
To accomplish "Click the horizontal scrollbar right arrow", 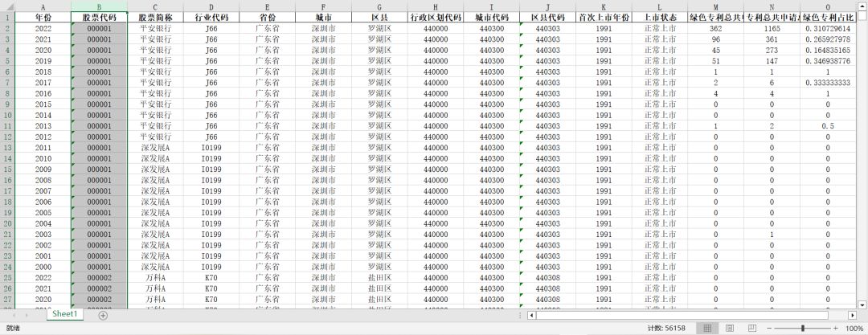I will (853, 315).
